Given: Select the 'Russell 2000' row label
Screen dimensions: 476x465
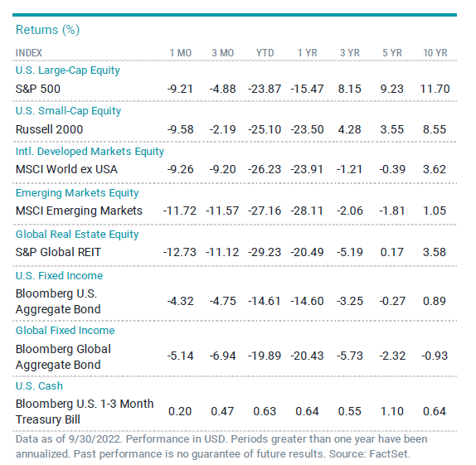Looking at the screenshot, I should [49, 129].
